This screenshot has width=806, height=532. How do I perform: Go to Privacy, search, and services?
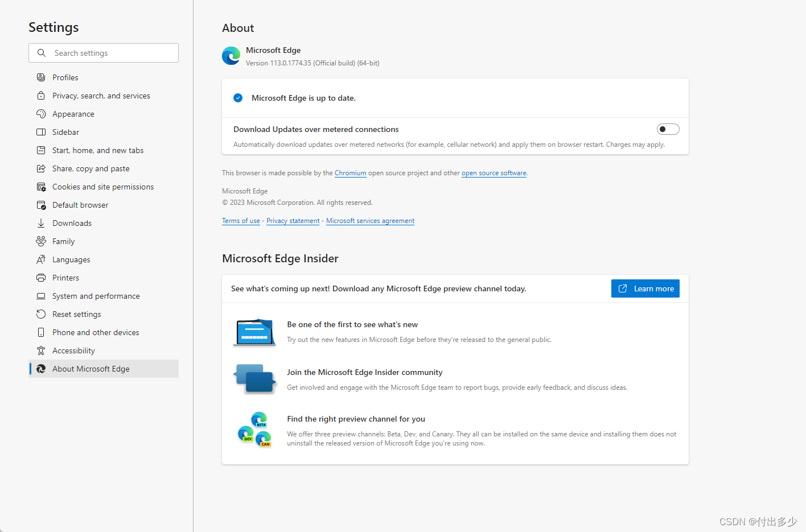click(104, 96)
